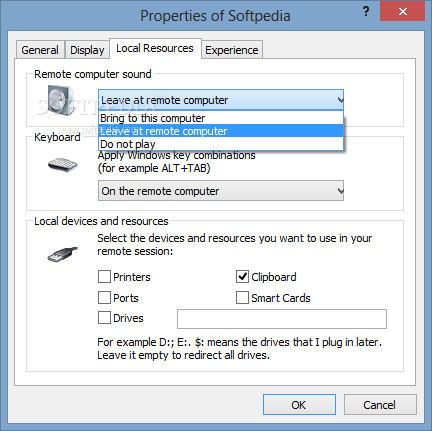Confirm with the OK button
Viewport: 432px width, 431px height.
tap(299, 405)
